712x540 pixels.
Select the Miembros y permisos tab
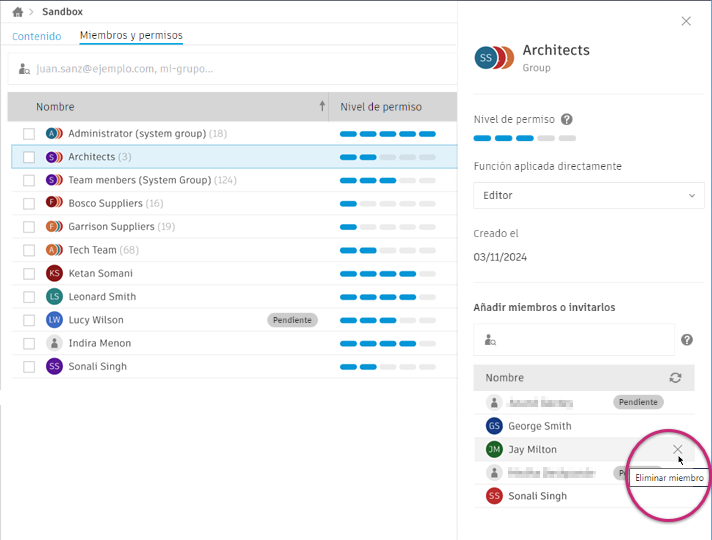(131, 35)
